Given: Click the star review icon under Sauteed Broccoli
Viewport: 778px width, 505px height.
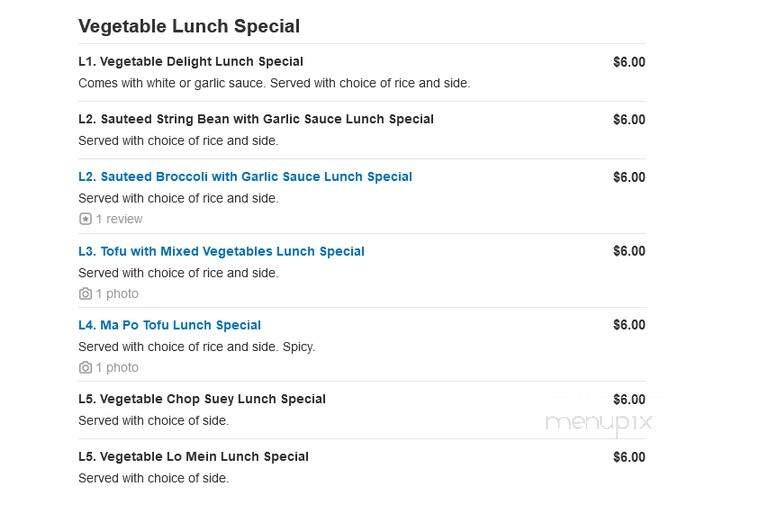Looking at the screenshot, I should click(85, 219).
